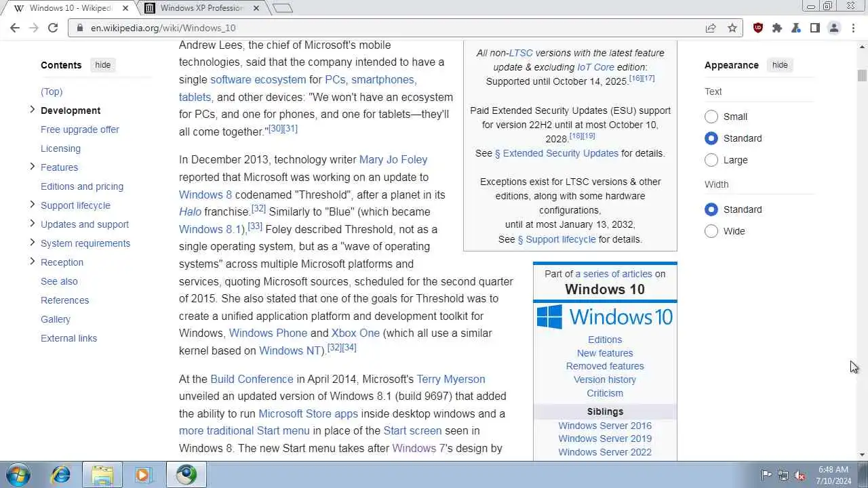Image resolution: width=868 pixels, height=488 pixels.
Task: Launch Internet Explorer from the taskbar
Action: [x=60, y=474]
